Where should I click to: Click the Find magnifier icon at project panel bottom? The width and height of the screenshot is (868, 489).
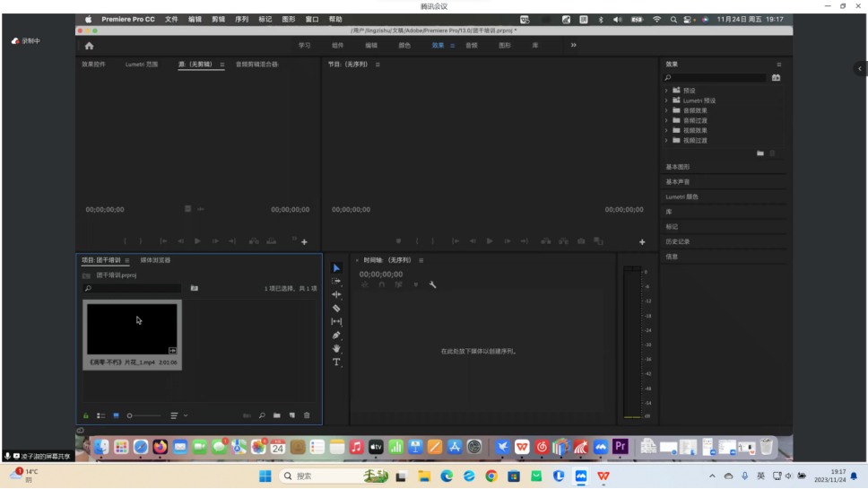[x=262, y=415]
